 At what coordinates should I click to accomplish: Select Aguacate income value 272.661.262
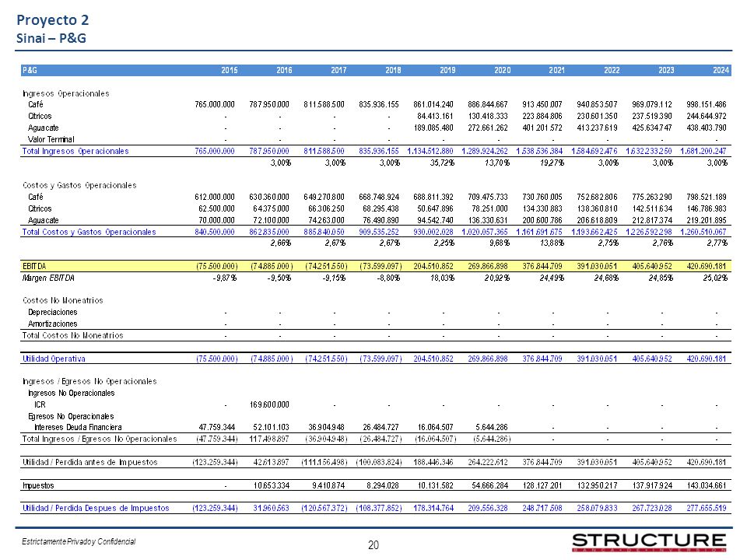pyautogui.click(x=487, y=128)
